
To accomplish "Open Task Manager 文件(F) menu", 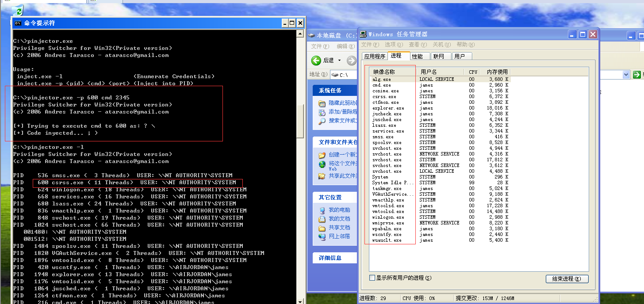I will [370, 45].
